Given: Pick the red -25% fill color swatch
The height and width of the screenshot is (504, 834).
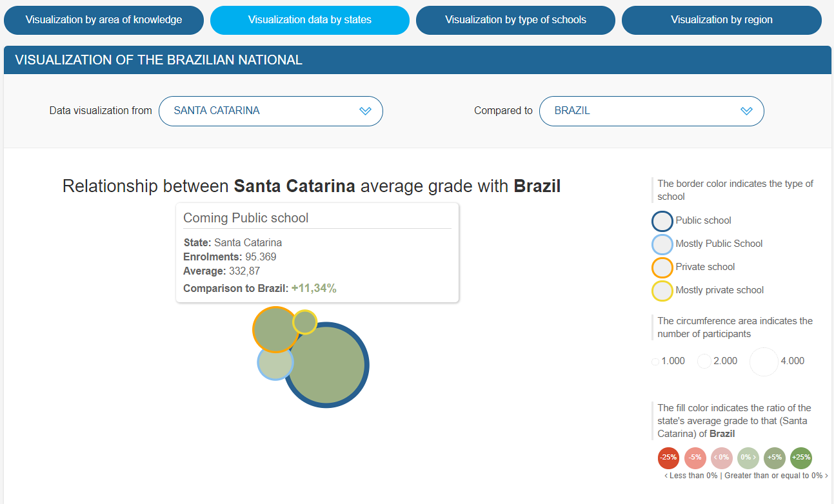Looking at the screenshot, I should pyautogui.click(x=668, y=458).
